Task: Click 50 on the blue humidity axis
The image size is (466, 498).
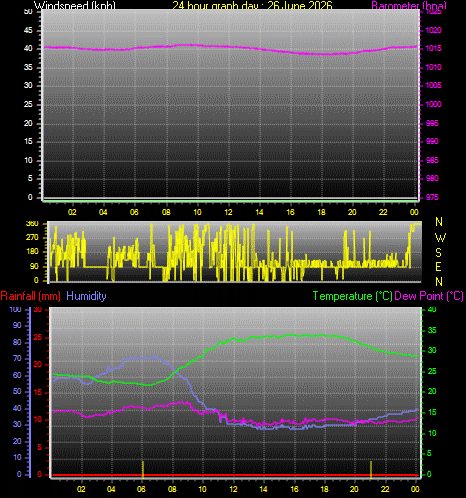Action: (x=17, y=391)
